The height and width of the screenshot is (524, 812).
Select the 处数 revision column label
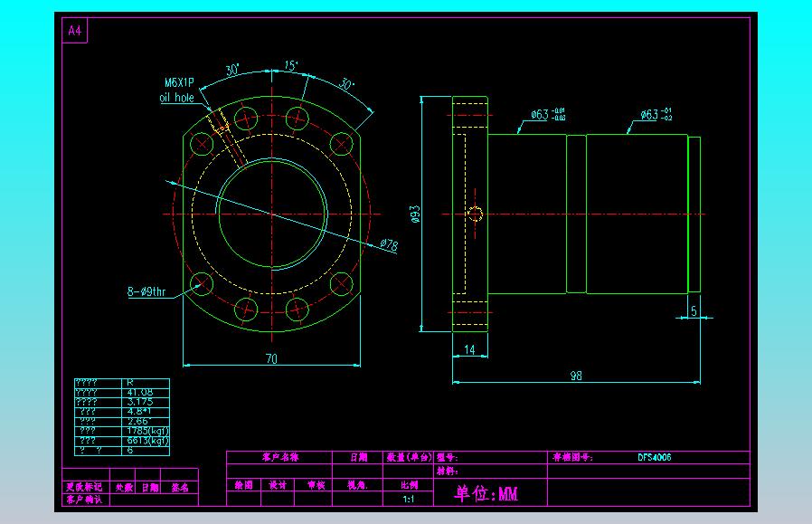[x=124, y=487]
